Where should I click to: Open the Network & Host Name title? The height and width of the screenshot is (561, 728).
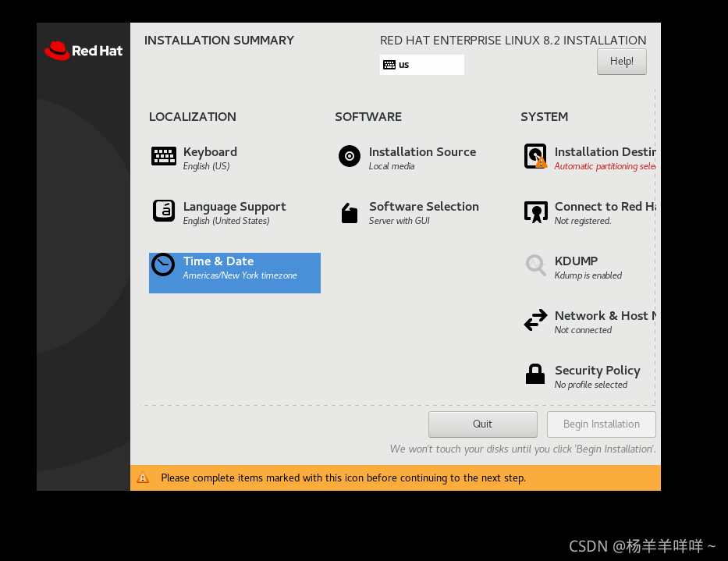tap(605, 315)
